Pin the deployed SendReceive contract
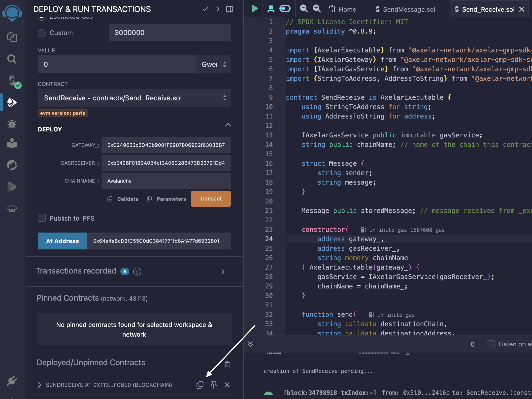This screenshot has width=532, height=399. pyautogui.click(x=214, y=385)
